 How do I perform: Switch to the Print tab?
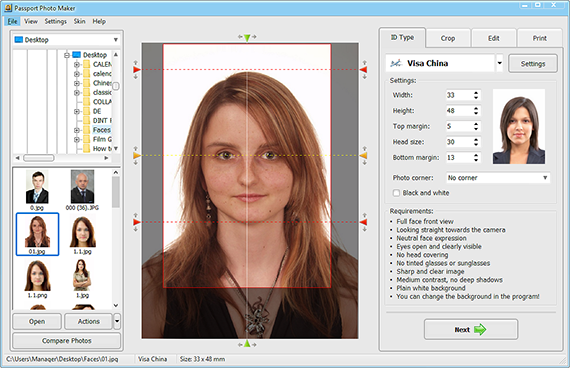(540, 38)
